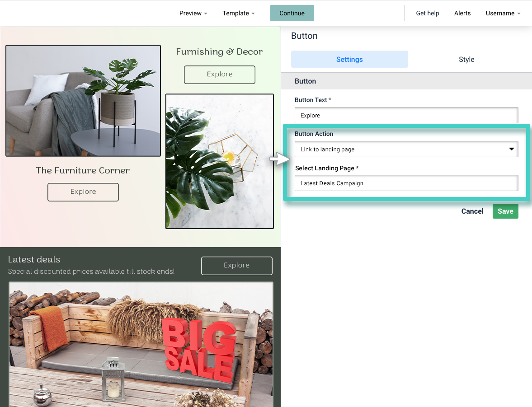Viewport: 532px width, 407px height.
Task: Open the Preview dropdown menu
Action: pyautogui.click(x=193, y=13)
